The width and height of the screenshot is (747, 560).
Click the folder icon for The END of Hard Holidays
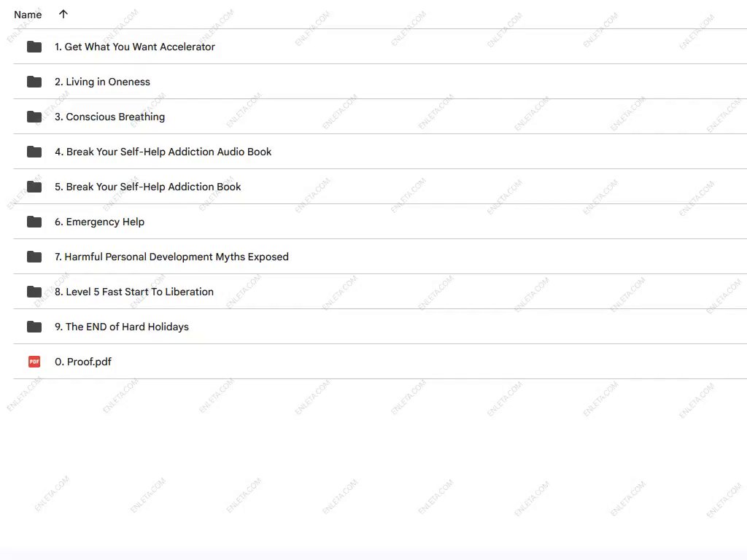tap(34, 327)
